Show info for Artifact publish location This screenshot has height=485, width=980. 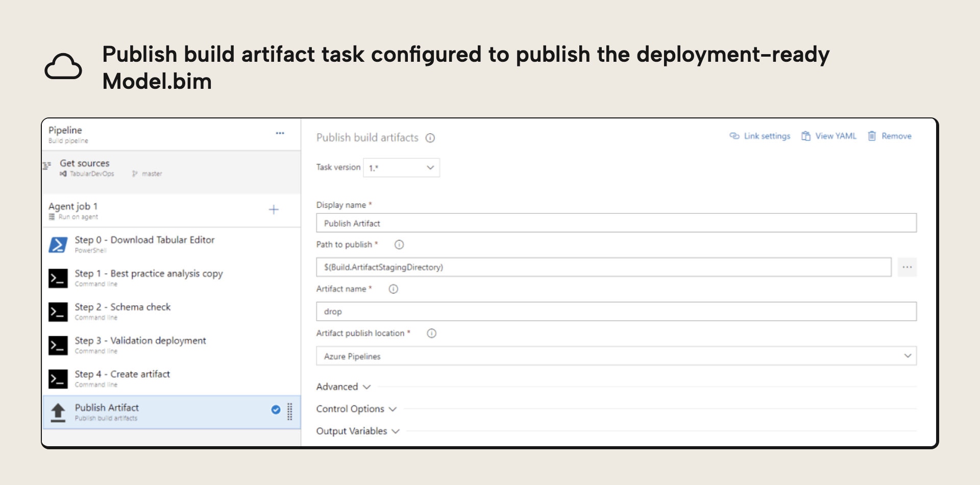431,333
